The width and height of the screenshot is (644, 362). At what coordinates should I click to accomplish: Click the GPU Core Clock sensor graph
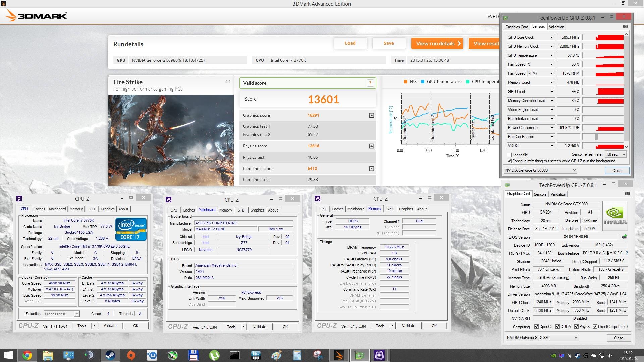pos(603,37)
